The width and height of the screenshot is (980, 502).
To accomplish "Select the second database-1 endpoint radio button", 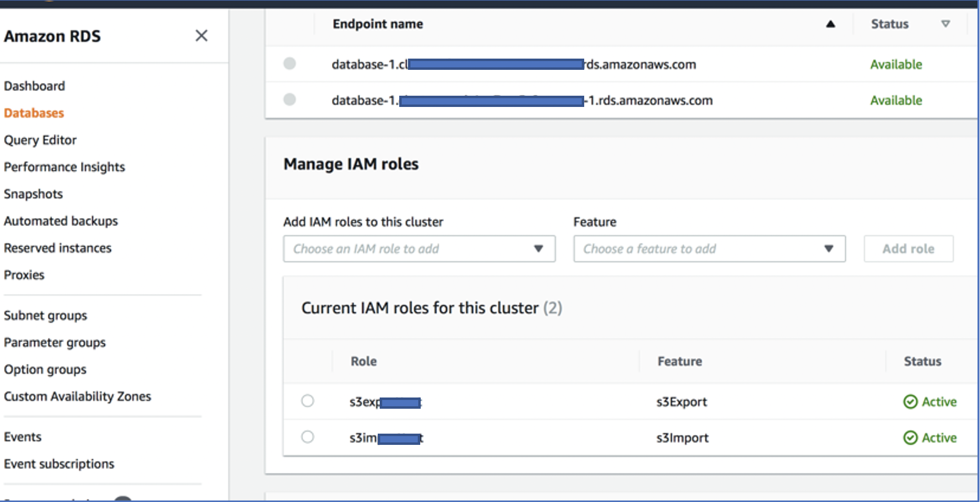I will point(289,100).
